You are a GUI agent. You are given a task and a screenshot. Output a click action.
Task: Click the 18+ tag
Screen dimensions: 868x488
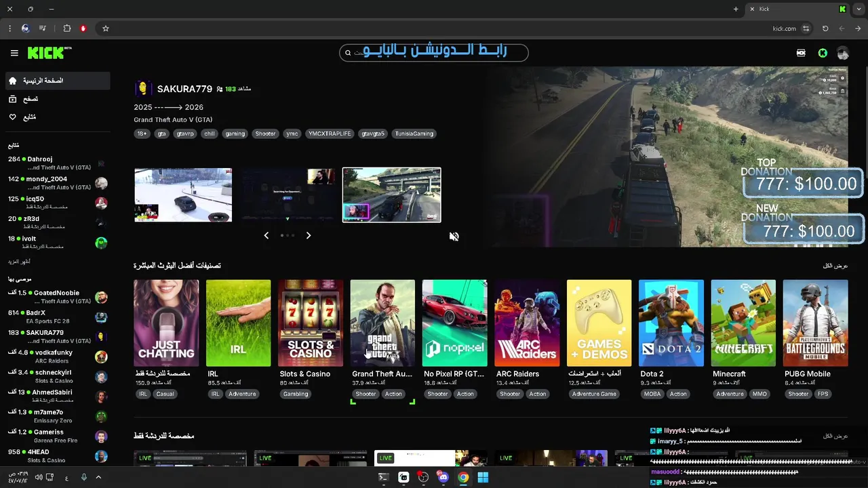[x=142, y=134]
